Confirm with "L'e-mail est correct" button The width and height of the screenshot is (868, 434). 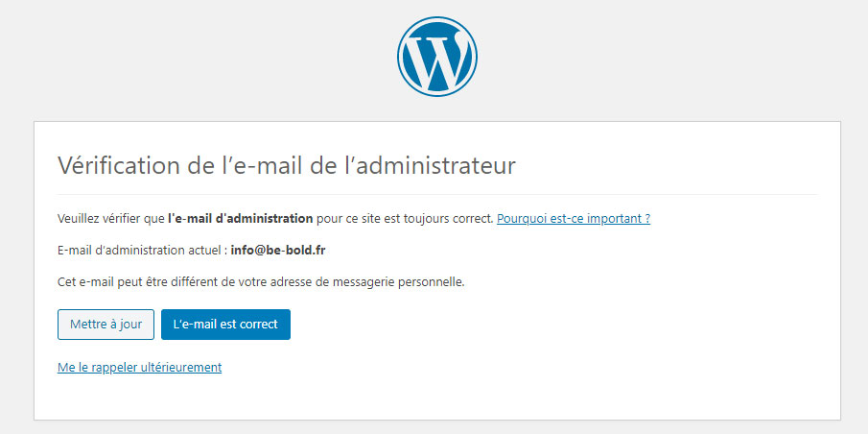(x=225, y=325)
